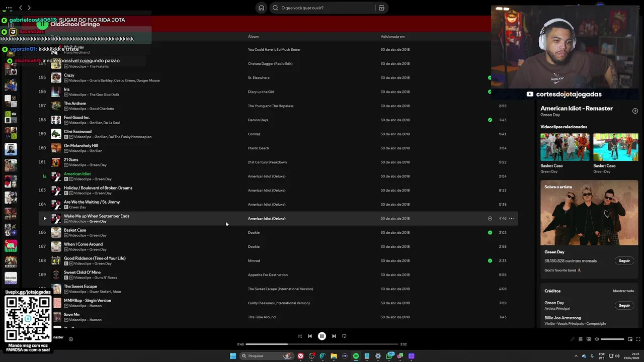Screen dimensions: 644x362
Task: Click the search magnifier icon
Action: 275,8
